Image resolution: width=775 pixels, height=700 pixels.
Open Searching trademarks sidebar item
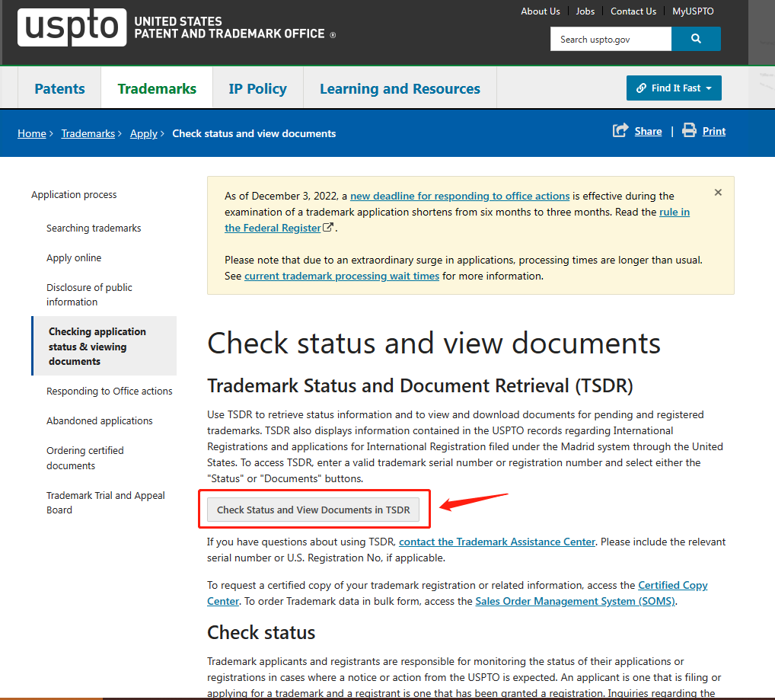94,228
